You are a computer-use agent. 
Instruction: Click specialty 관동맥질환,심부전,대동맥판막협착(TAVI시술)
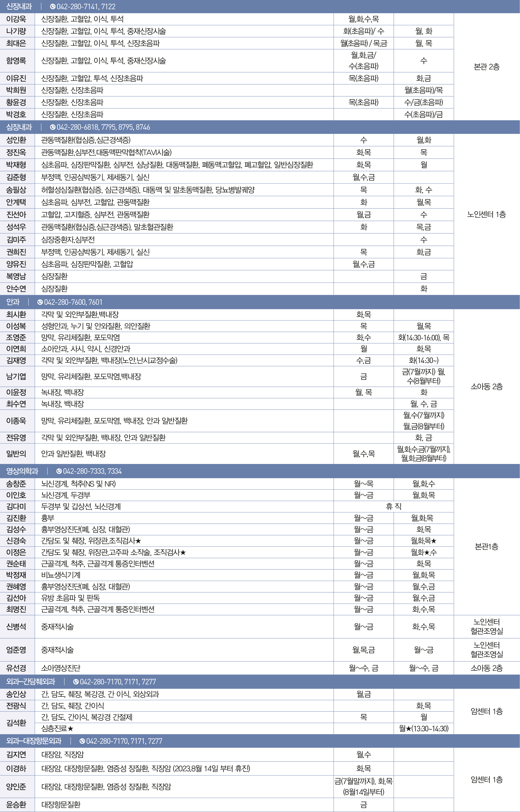coord(106,152)
